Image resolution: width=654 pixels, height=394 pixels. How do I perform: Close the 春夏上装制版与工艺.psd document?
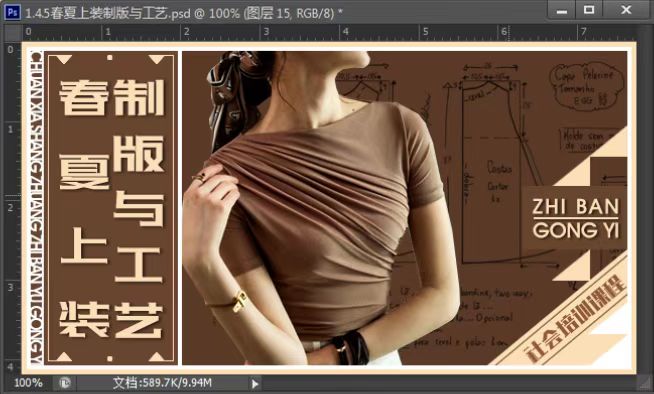click(626, 10)
